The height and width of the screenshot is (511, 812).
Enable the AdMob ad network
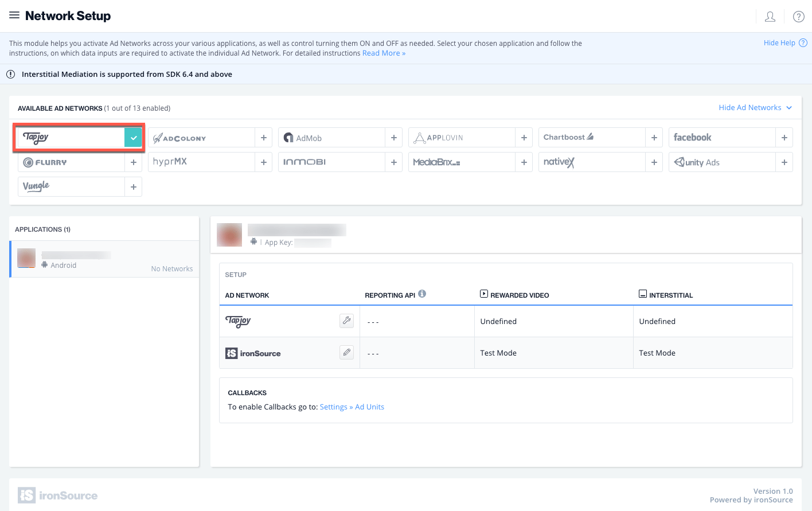[x=393, y=138]
